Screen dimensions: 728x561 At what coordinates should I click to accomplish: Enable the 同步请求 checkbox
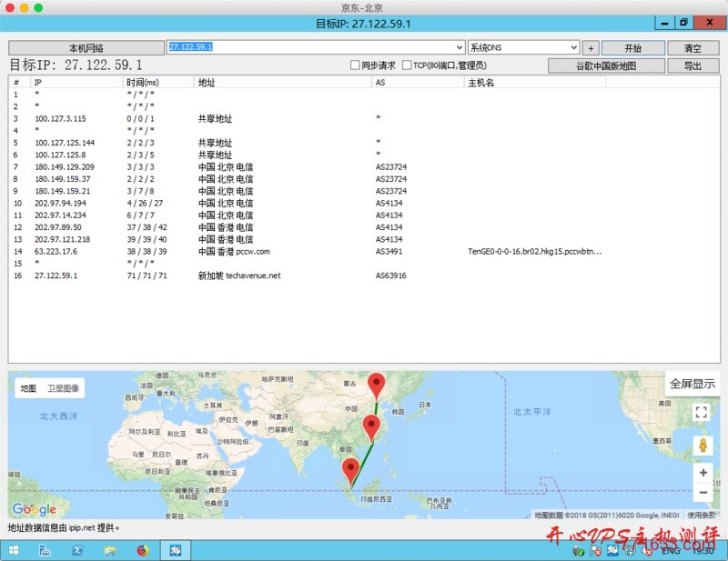[x=355, y=65]
